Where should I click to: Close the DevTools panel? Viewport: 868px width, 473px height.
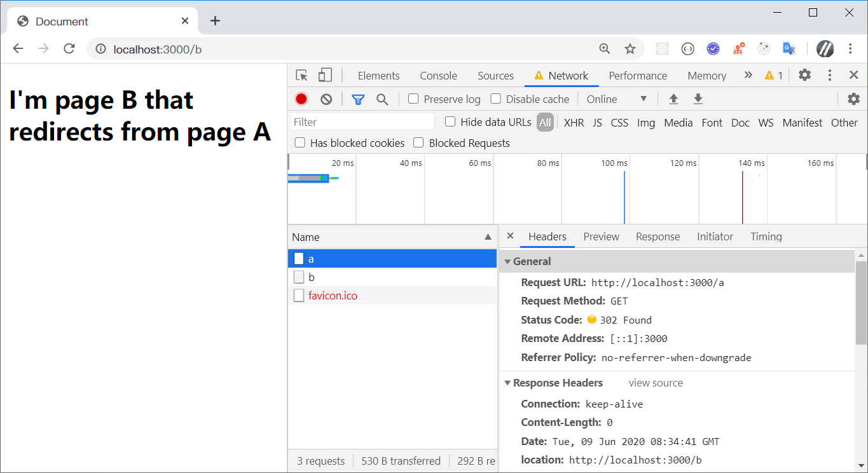(854, 75)
